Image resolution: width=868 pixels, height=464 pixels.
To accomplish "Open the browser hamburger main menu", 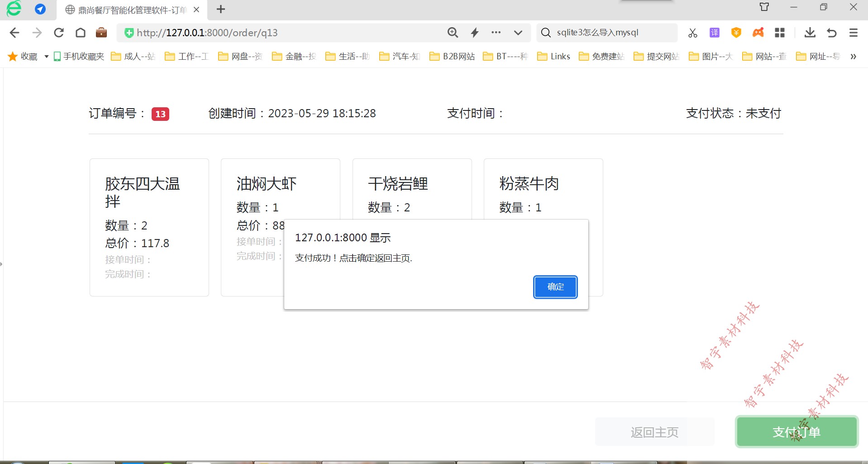I will tap(854, 33).
